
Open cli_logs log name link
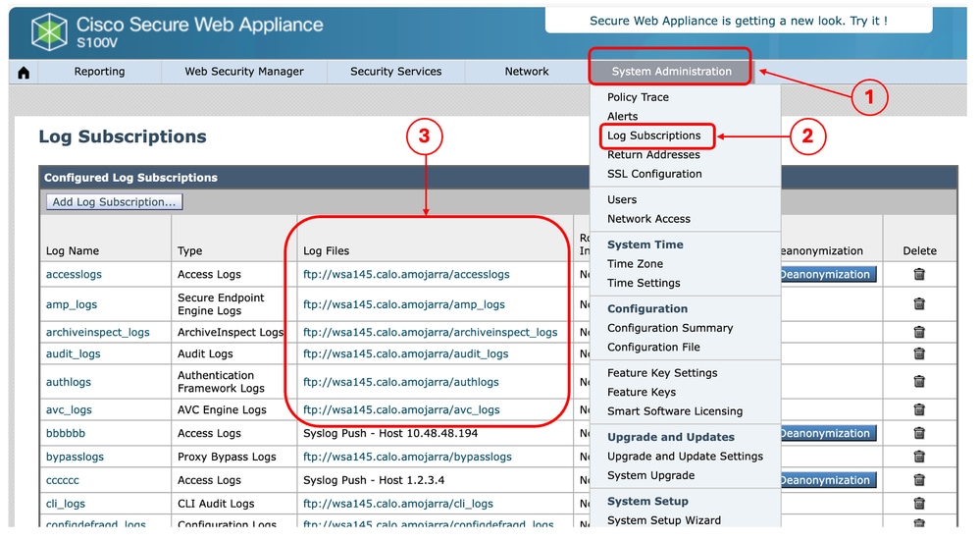click(65, 504)
